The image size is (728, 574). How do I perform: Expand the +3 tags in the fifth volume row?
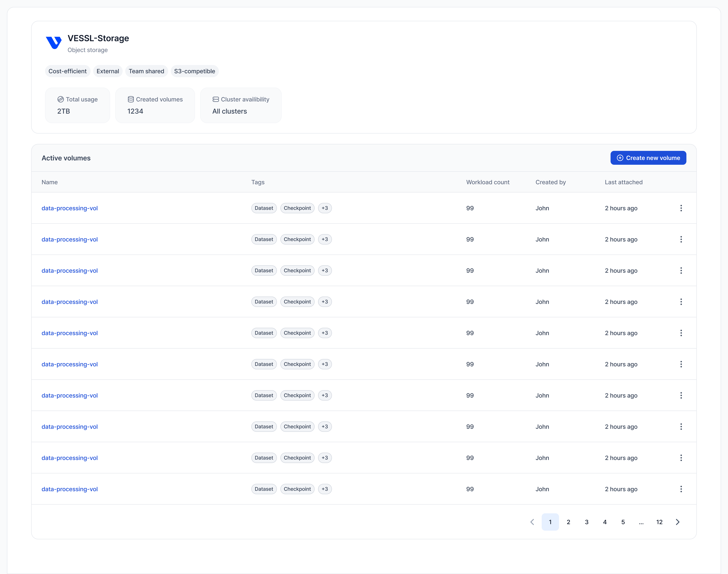tap(325, 333)
